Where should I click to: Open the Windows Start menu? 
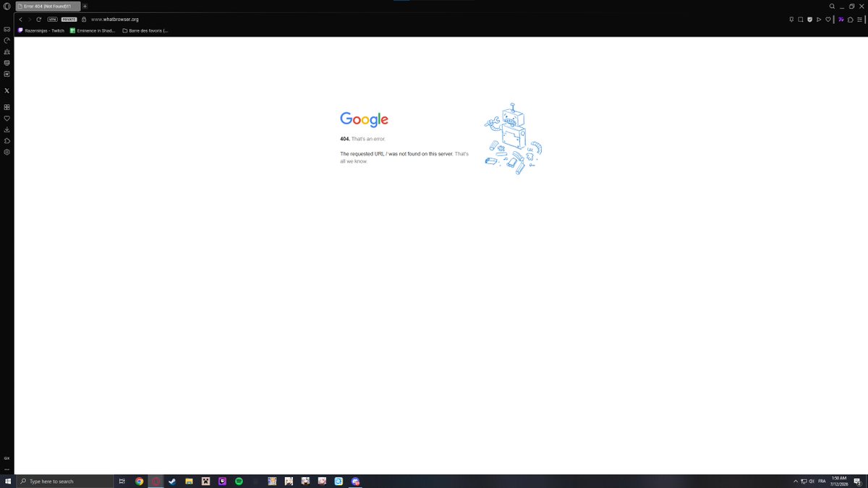[8, 481]
